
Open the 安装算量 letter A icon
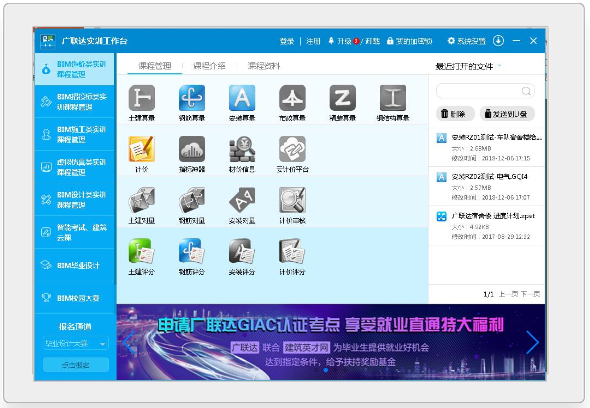click(242, 98)
